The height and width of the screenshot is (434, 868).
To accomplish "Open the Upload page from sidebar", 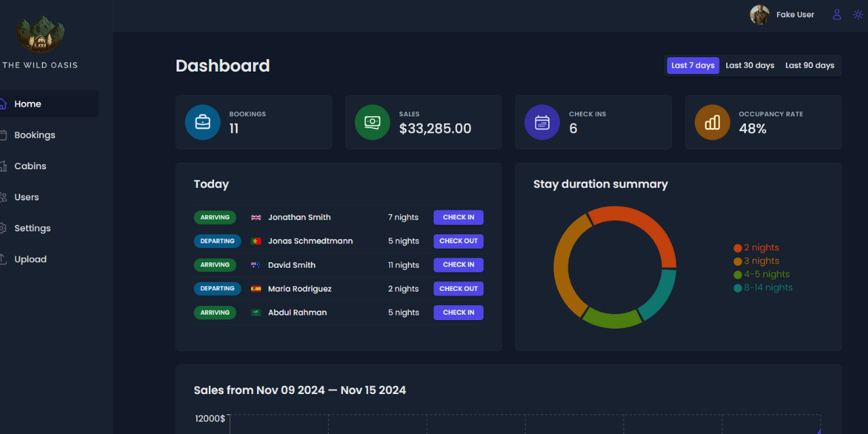I will pos(49,259).
